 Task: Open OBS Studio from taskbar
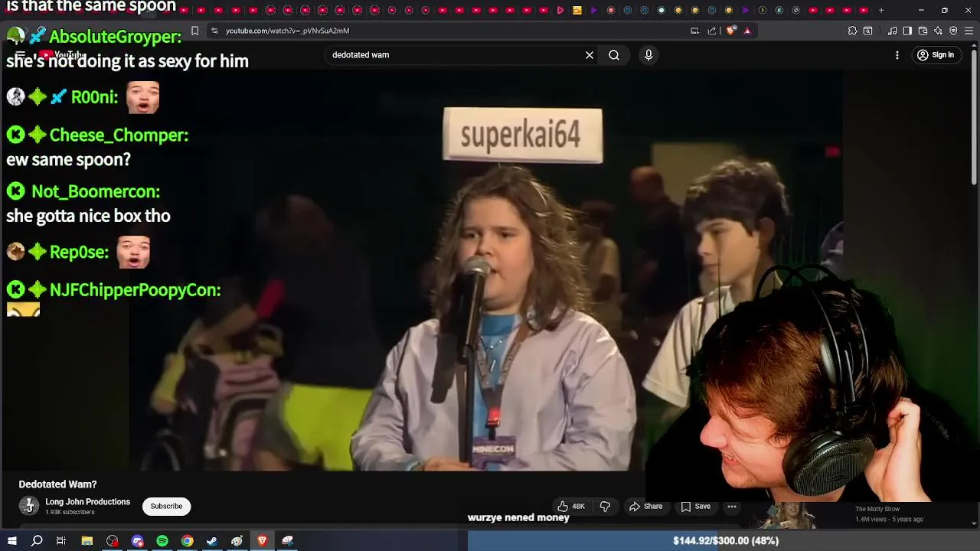[113, 540]
